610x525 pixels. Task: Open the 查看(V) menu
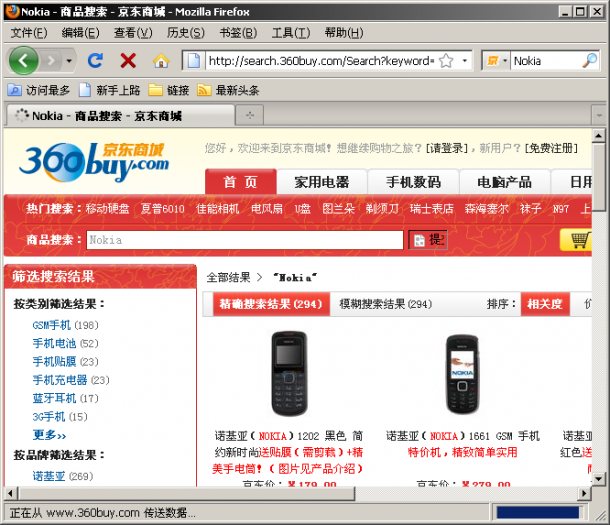(x=133, y=33)
